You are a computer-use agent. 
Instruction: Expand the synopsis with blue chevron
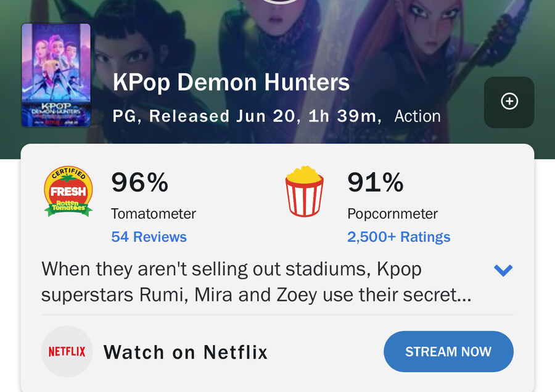[x=503, y=271]
